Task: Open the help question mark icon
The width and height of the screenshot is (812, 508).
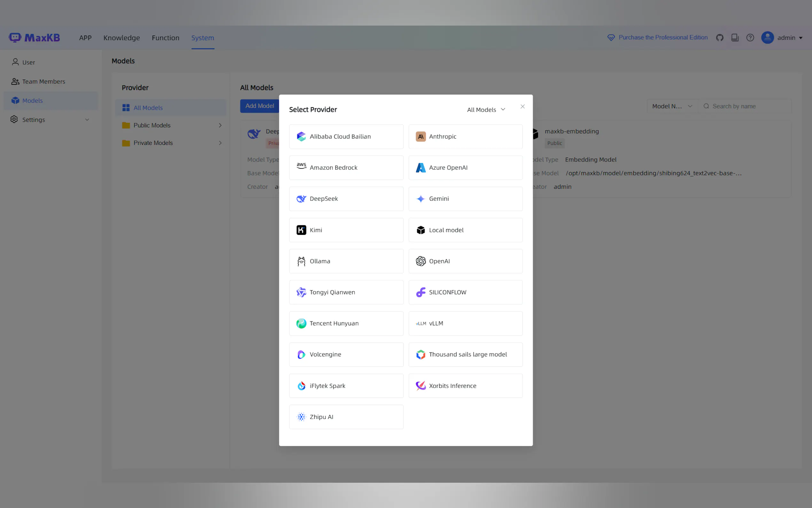Action: [x=750, y=38]
